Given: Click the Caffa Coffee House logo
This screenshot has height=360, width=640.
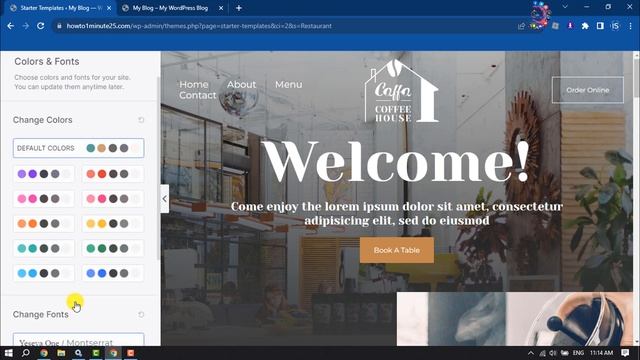Looking at the screenshot, I should coord(401,91).
